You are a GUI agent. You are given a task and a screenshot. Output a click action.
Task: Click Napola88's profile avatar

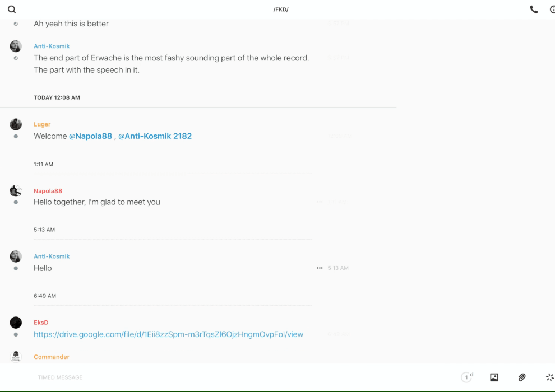tap(16, 191)
